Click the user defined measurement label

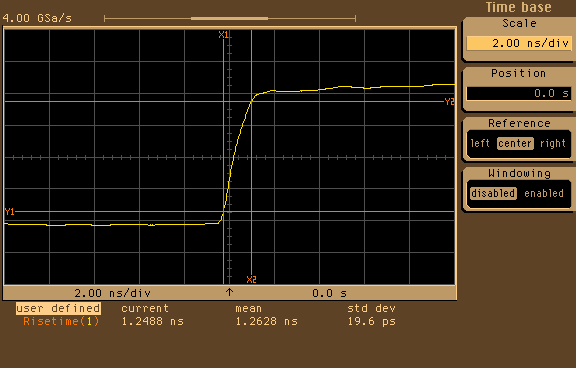[58, 308]
